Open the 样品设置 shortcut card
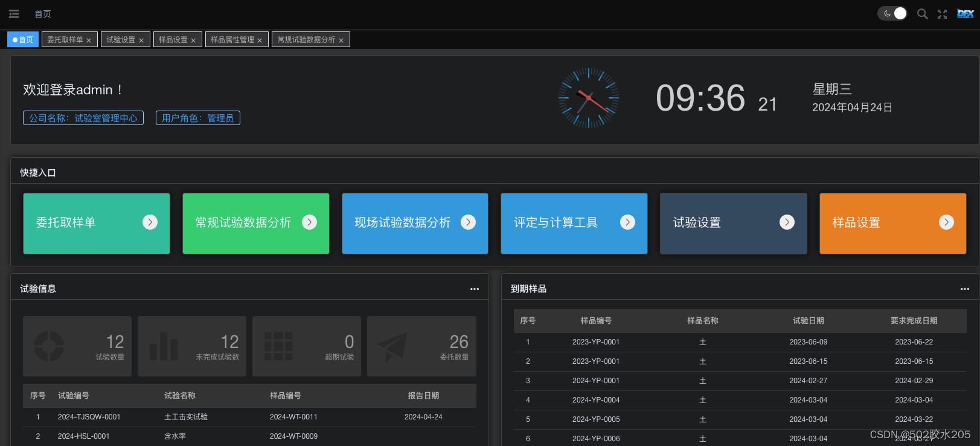 [x=893, y=223]
